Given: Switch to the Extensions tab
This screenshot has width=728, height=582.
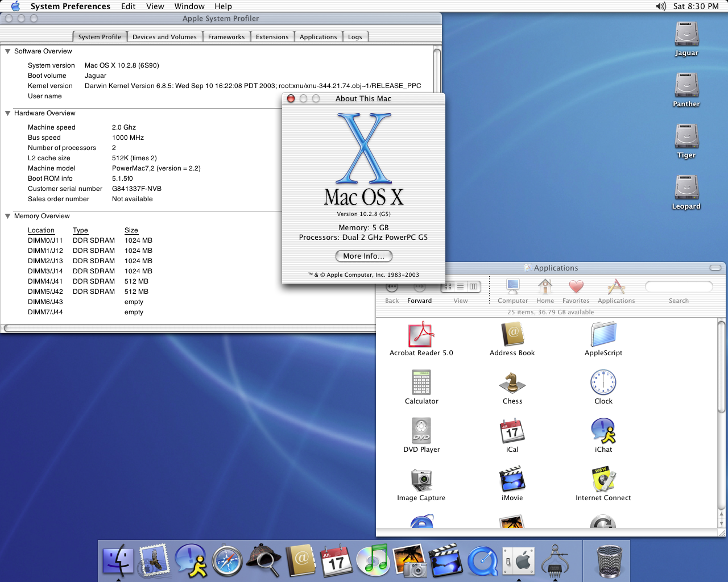Looking at the screenshot, I should (x=272, y=37).
